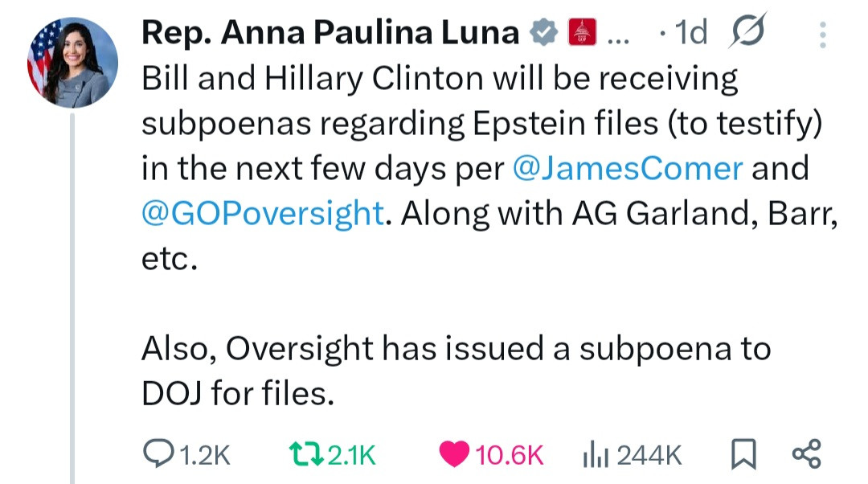Screen dimensions: 868x484
Task: Open the @GOPoversight mention
Action: tap(262, 212)
